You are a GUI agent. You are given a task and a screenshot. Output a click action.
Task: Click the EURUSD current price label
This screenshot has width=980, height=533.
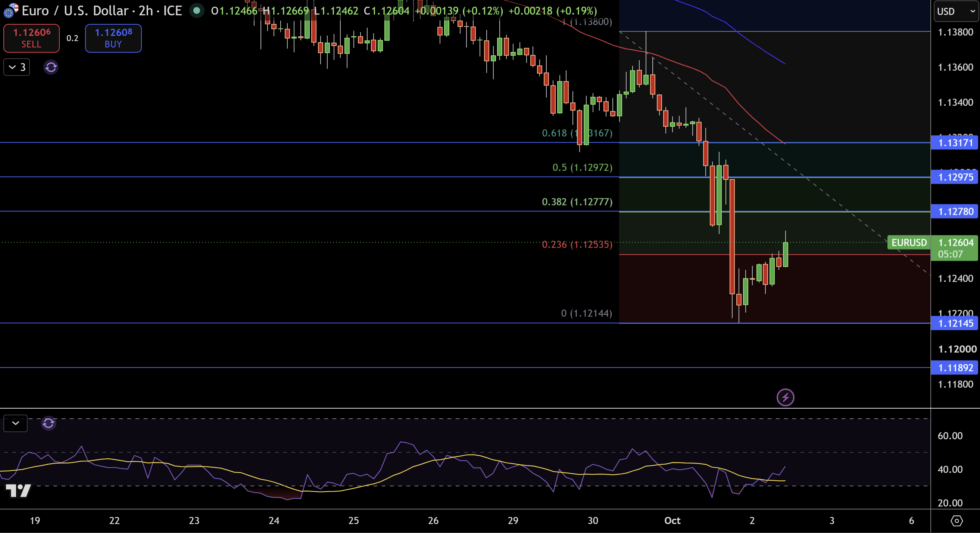909,242
